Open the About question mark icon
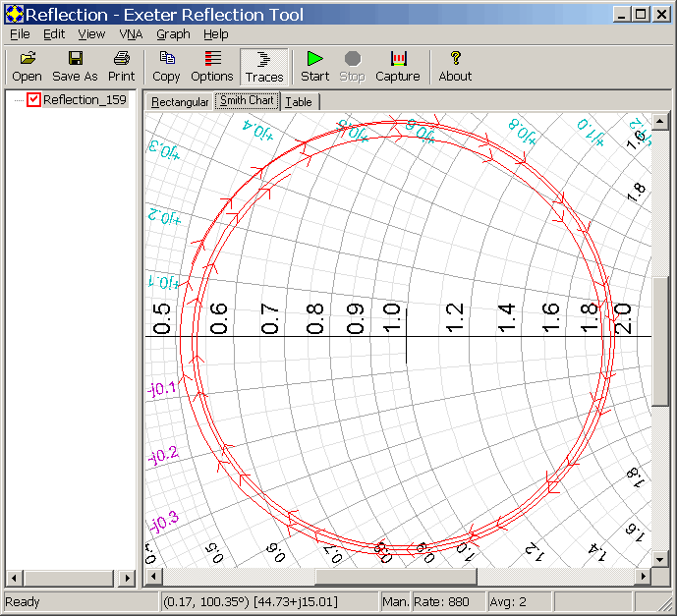 coord(456,58)
